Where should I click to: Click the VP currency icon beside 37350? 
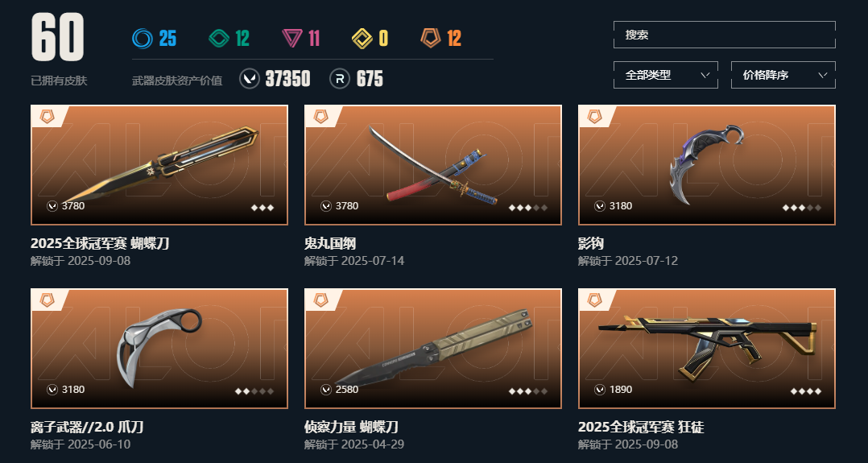coord(249,79)
